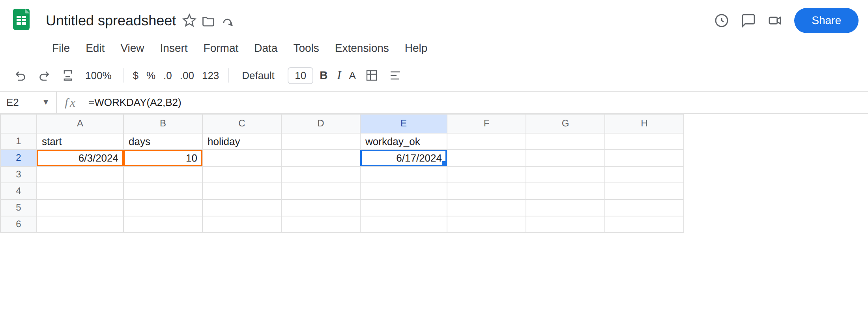This screenshot has height=316, width=868.
Task: Undo the last action
Action: pyautogui.click(x=21, y=75)
